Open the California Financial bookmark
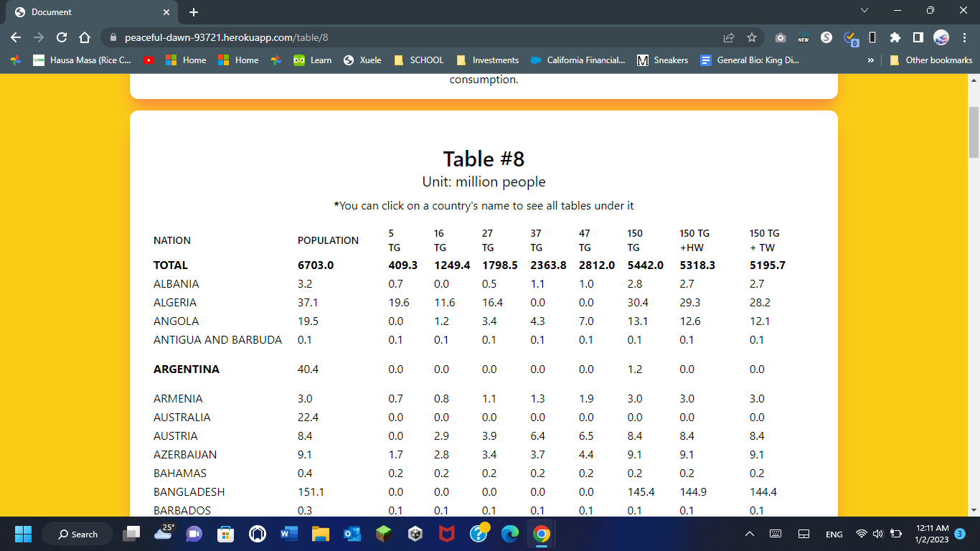 [578, 60]
